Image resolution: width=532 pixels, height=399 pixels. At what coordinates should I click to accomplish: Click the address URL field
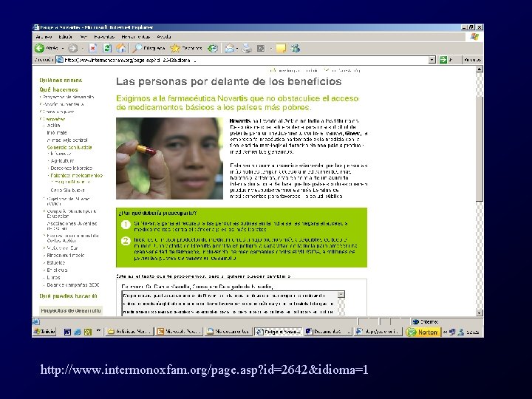[x=242, y=60]
